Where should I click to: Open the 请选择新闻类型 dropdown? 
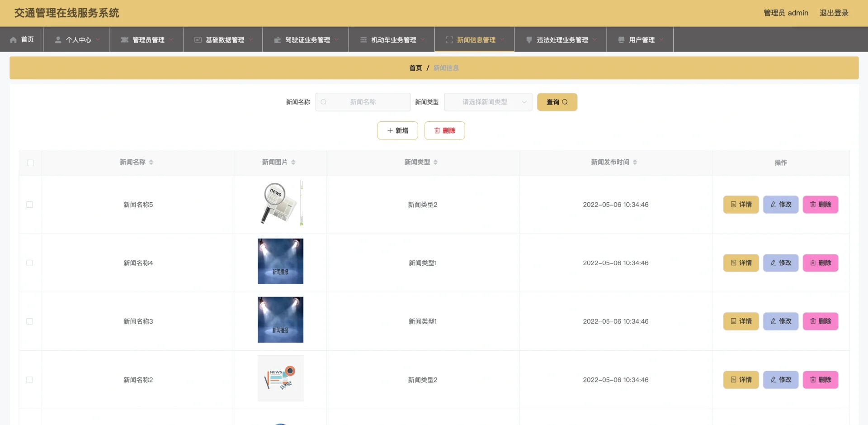(x=488, y=102)
